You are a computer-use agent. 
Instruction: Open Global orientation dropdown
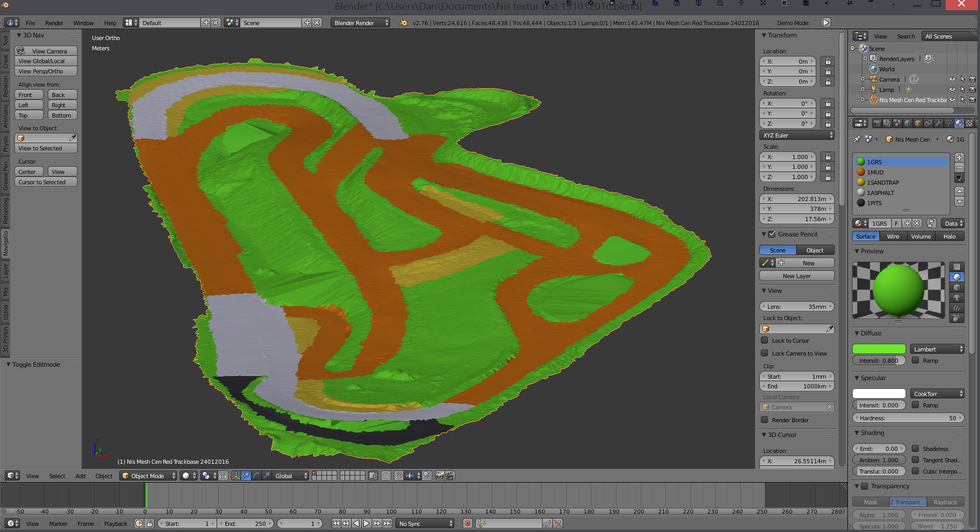291,476
